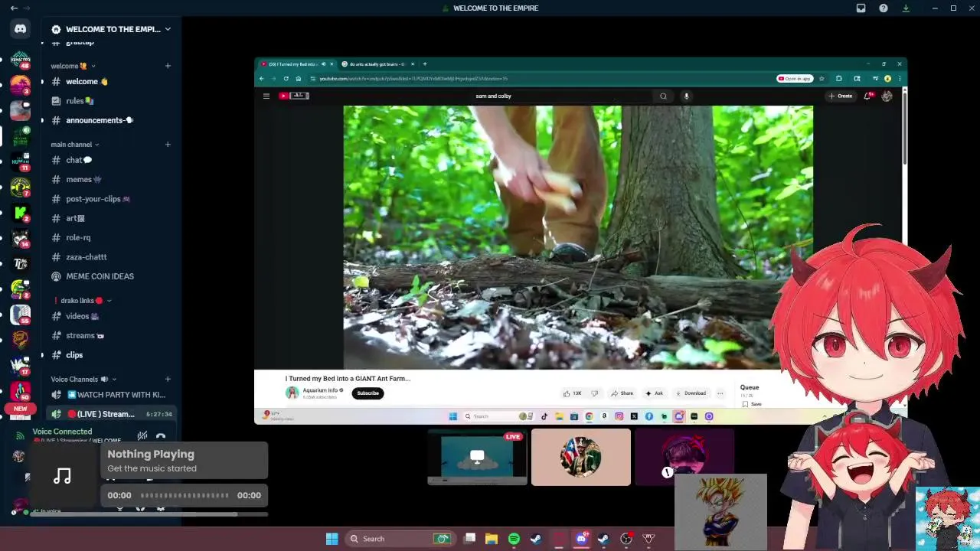The image size is (980, 551).
Task: Click the YouTube Create button
Action: pyautogui.click(x=840, y=96)
